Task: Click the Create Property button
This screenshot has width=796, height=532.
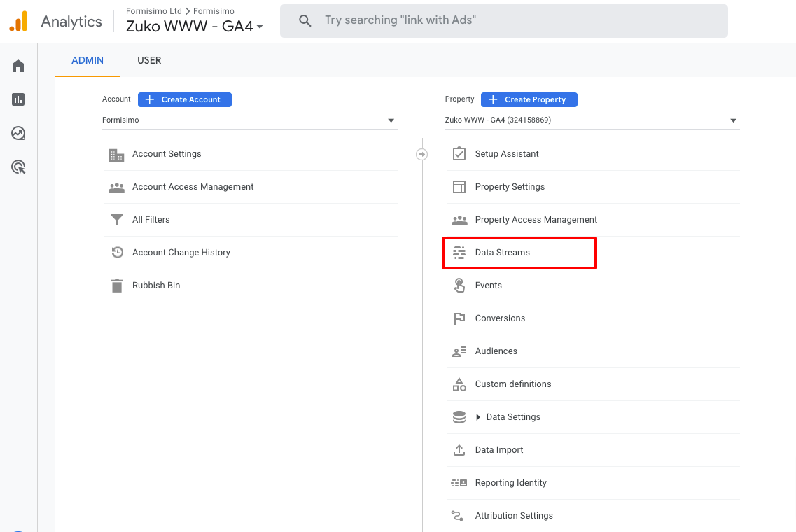Action: [529, 99]
